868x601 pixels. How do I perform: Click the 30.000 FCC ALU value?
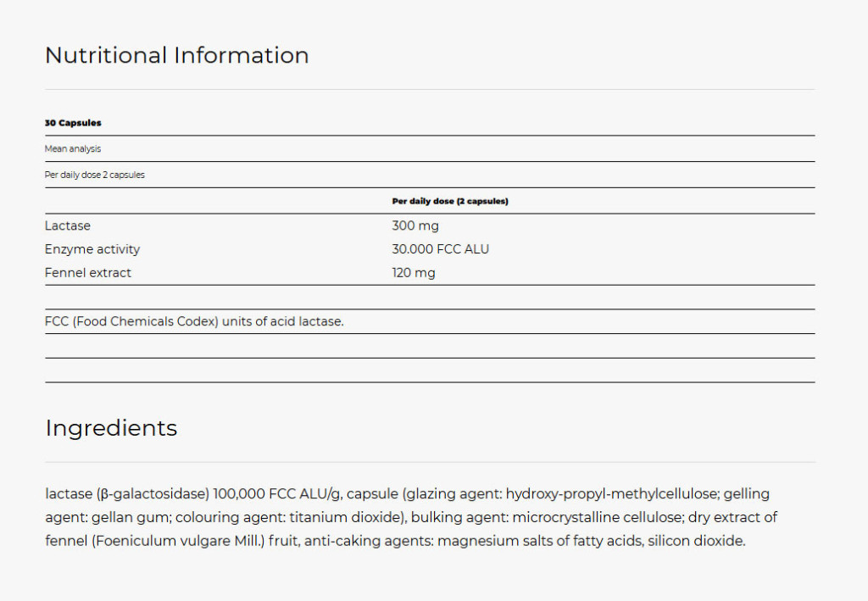pos(440,249)
